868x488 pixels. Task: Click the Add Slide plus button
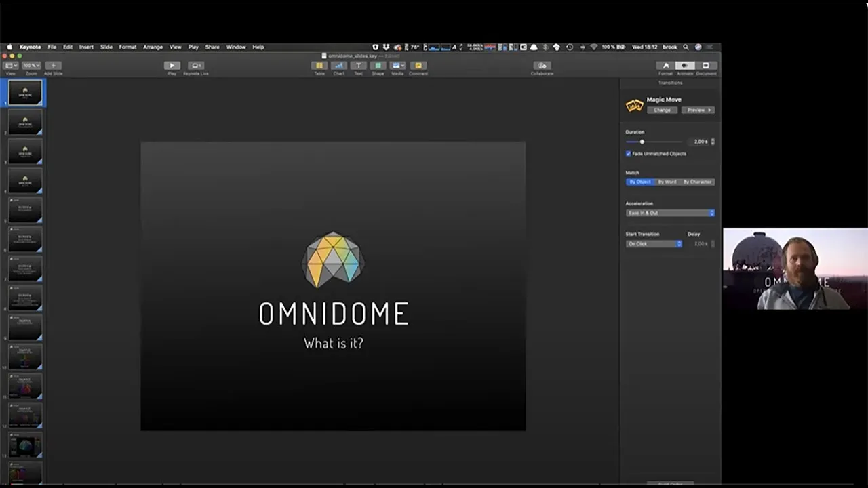coord(53,66)
